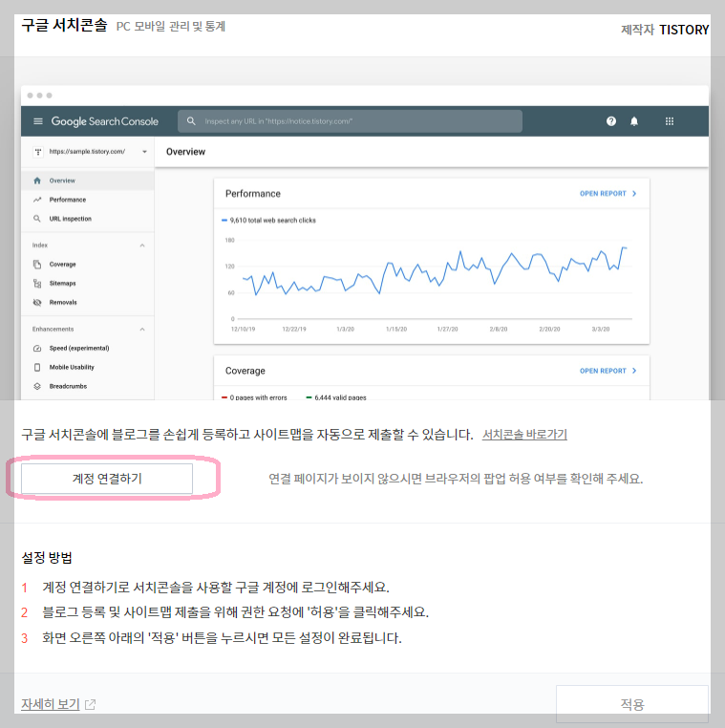
Task: Click the 0 pages with errors legend
Action: [254, 397]
